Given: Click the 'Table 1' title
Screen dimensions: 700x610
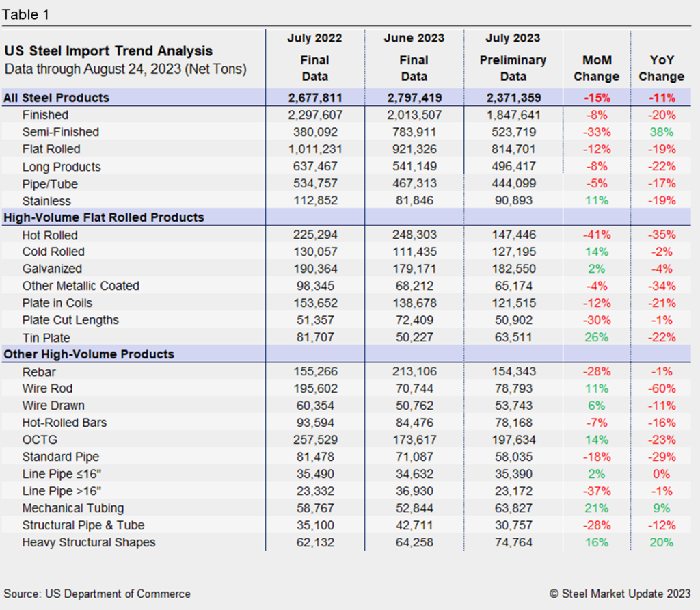Looking at the screenshot, I should click(x=26, y=14).
